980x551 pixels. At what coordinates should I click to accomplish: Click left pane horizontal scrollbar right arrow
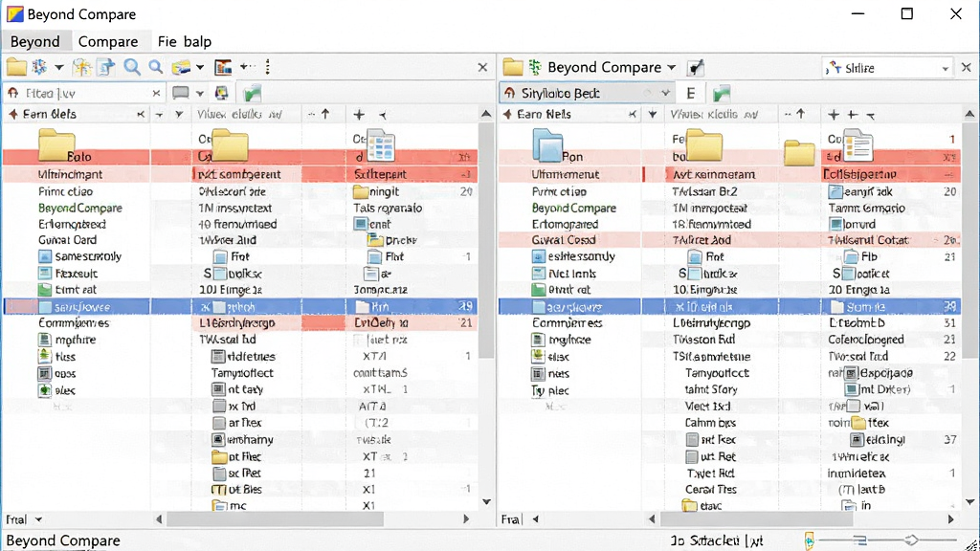pyautogui.click(x=466, y=519)
